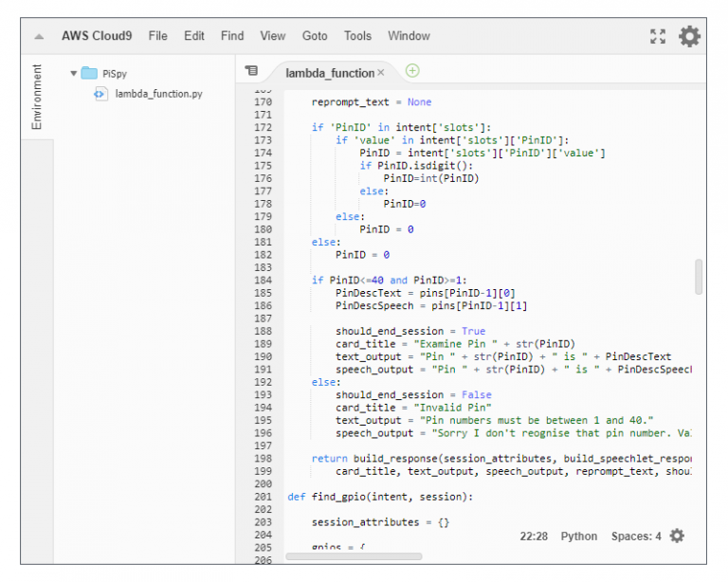Toggle the Environment side panel
Screen dimensions: 728x582
coord(37,97)
